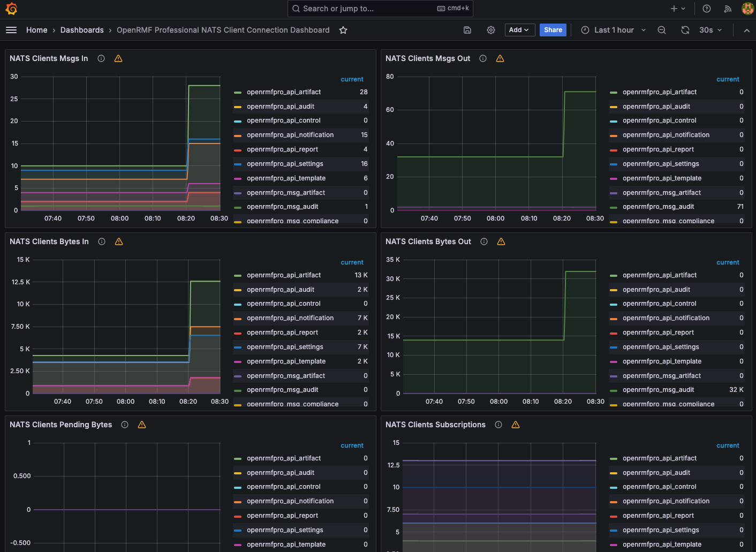This screenshot has height=552, width=756.
Task: Open warning on NATS Clients Subscriptions
Action: coord(516,425)
